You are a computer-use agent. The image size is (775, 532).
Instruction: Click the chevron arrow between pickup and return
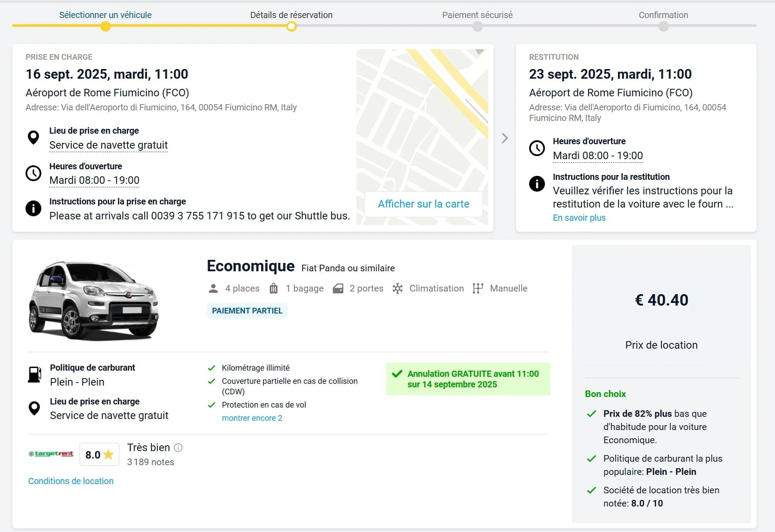point(504,138)
